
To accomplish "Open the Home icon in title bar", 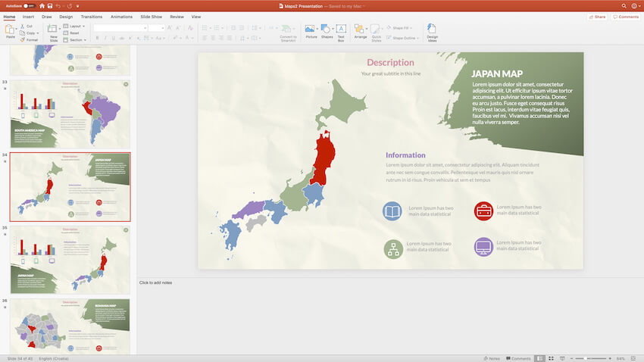I will coord(41,6).
